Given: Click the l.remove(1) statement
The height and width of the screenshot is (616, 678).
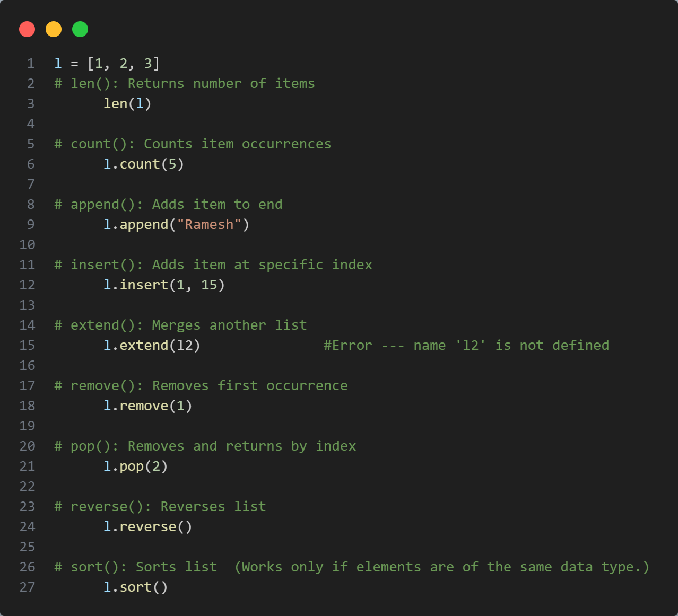Looking at the screenshot, I should pyautogui.click(x=147, y=406).
